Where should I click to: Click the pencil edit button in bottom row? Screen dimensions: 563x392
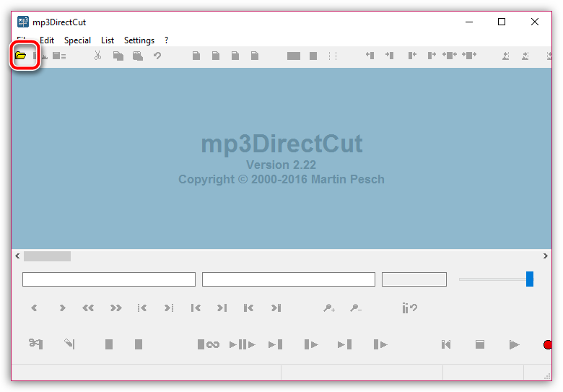pyautogui.click(x=69, y=344)
